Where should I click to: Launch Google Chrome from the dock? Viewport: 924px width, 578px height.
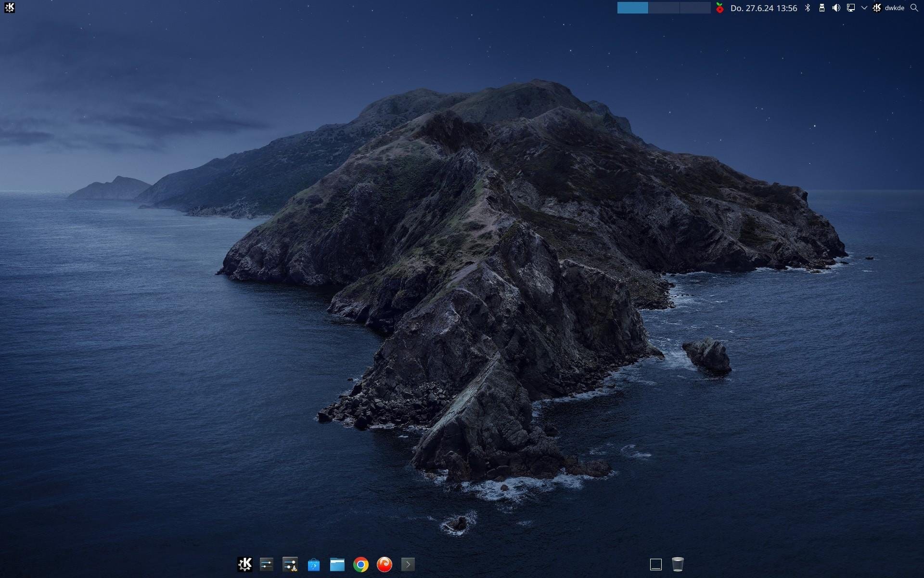[361, 564]
